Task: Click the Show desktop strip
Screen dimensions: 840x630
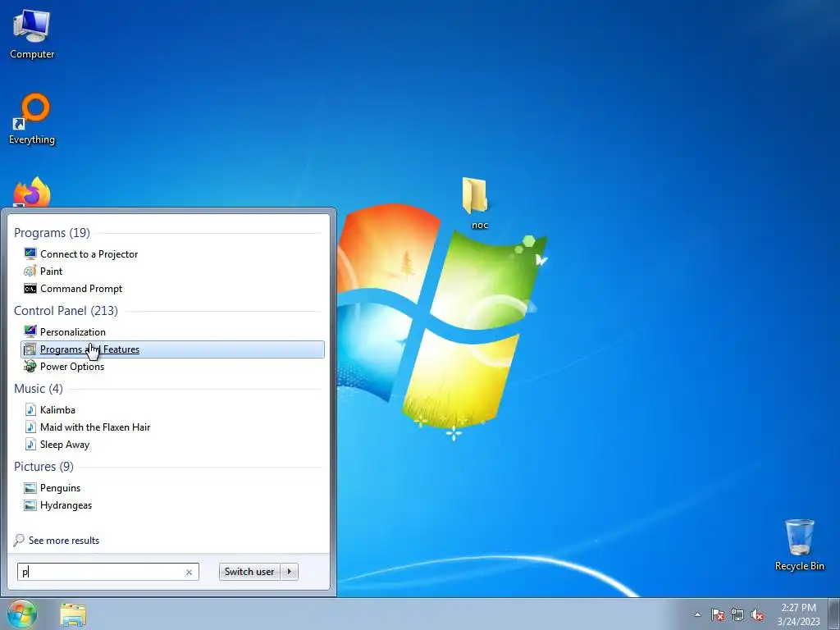Action: [x=834, y=614]
